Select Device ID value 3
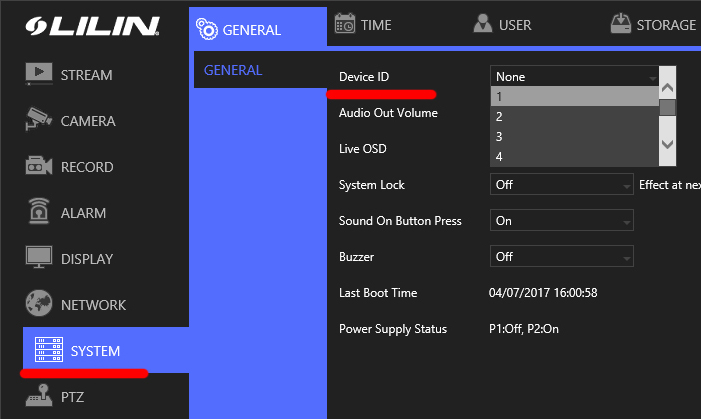 pyautogui.click(x=574, y=137)
